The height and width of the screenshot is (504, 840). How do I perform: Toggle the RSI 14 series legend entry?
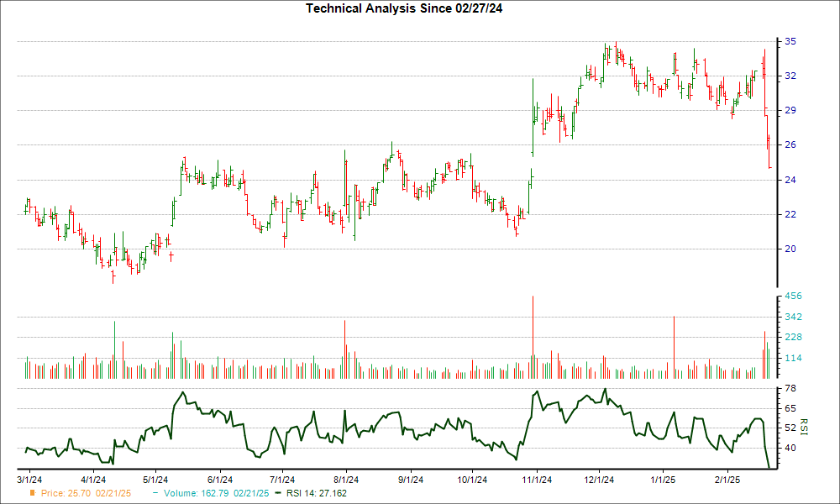point(315,494)
